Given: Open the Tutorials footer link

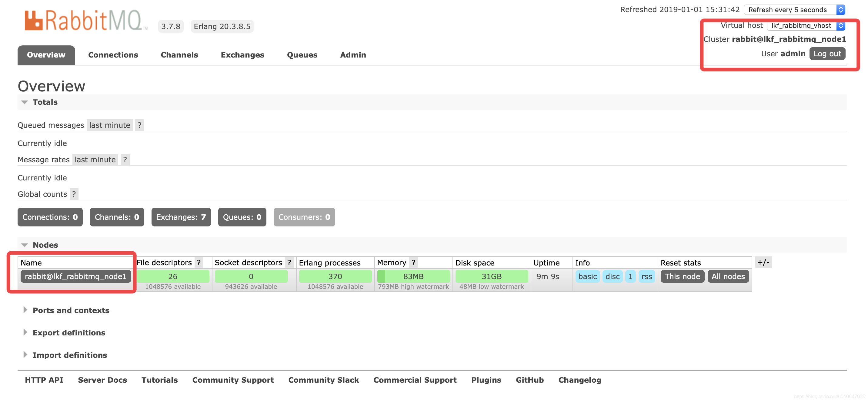Looking at the screenshot, I should [x=159, y=380].
